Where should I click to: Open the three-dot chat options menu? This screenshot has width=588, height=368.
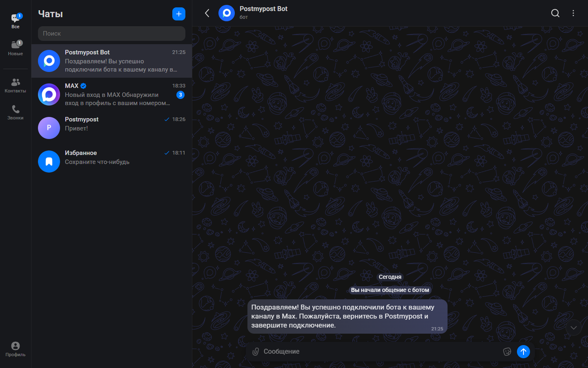pos(573,13)
